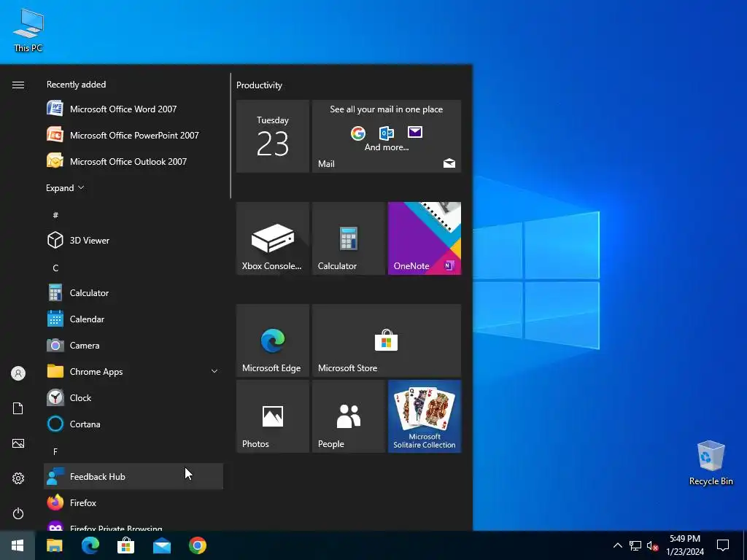The width and height of the screenshot is (747, 560).
Task: Jump to the # letter index
Action: (55, 215)
